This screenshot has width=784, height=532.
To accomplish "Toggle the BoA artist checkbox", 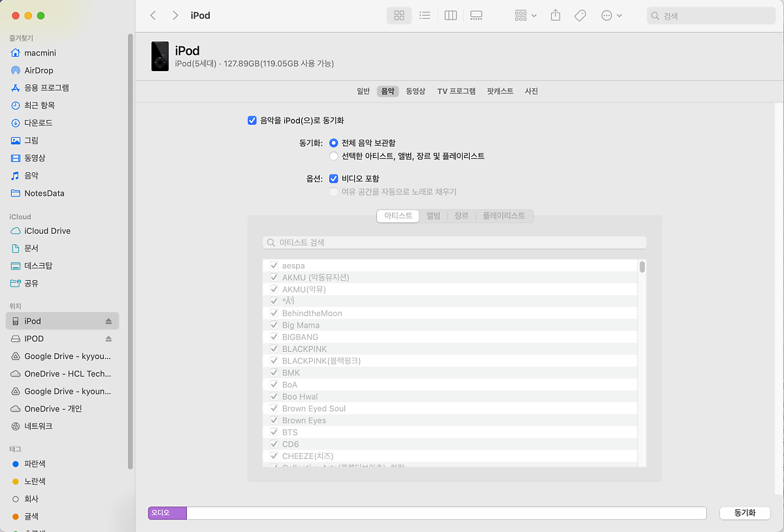I will tap(274, 384).
